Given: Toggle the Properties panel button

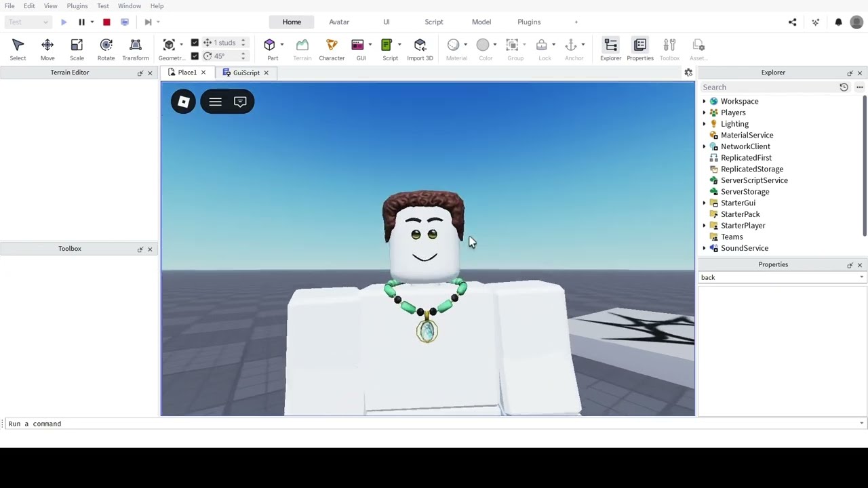Looking at the screenshot, I should tap(640, 49).
